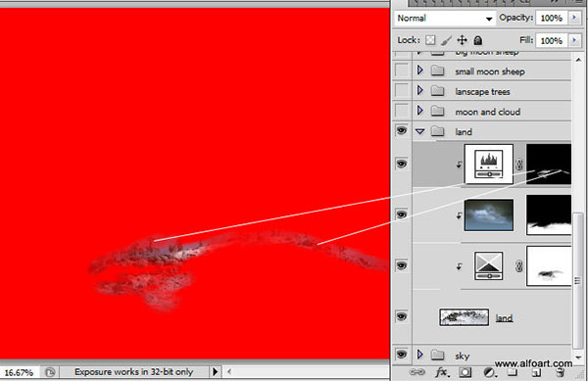The width and height of the screenshot is (588, 381).
Task: Select the cloud image layer thumbnail
Action: (x=489, y=215)
